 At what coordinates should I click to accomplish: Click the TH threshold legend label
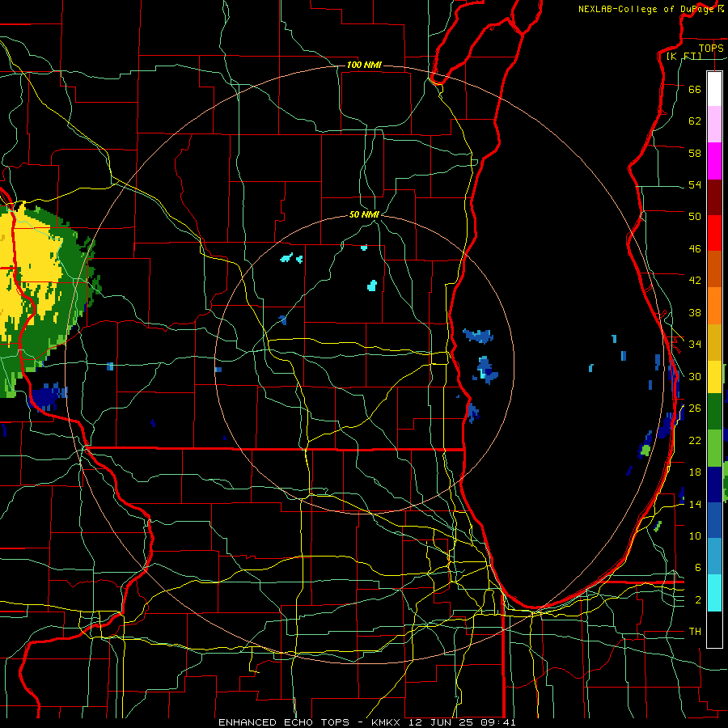coord(695,632)
